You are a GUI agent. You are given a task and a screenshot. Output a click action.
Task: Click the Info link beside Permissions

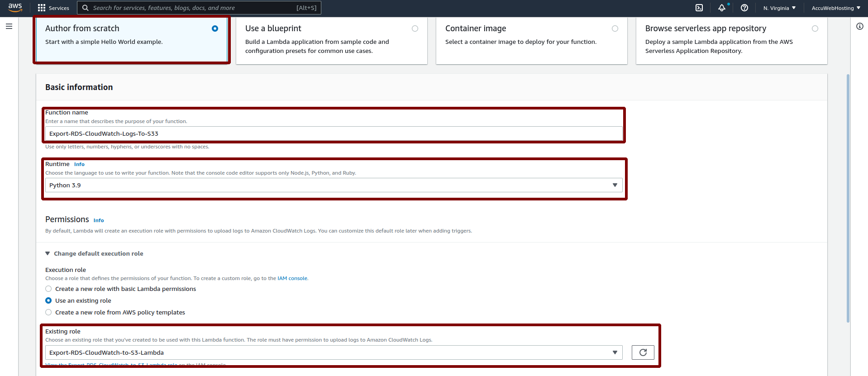click(x=99, y=220)
